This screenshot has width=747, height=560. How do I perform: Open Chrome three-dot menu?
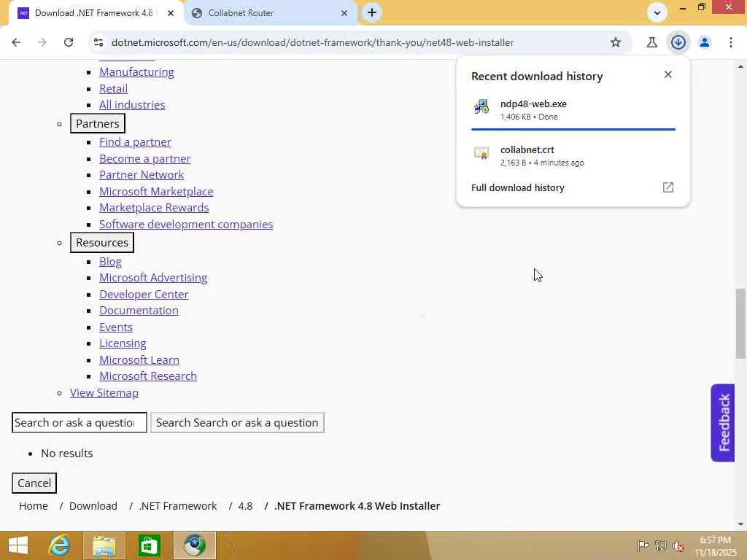(x=730, y=42)
